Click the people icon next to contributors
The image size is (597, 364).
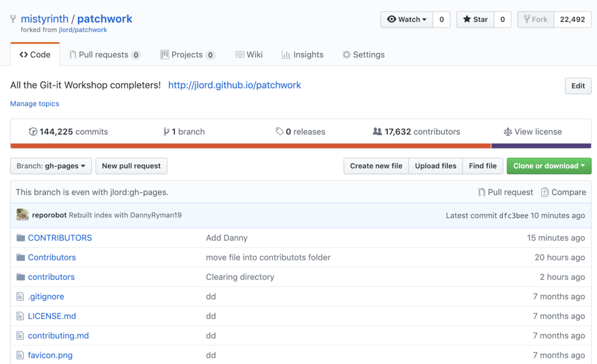pos(377,131)
